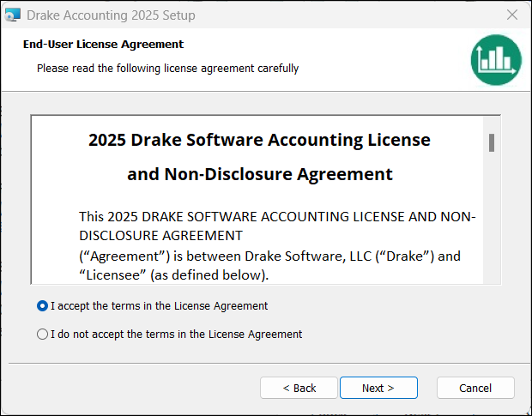Screen dimensions: 532x416
Task: Click the line mentioning Drake Software, LLC
Action: pyautogui.click(x=269, y=256)
